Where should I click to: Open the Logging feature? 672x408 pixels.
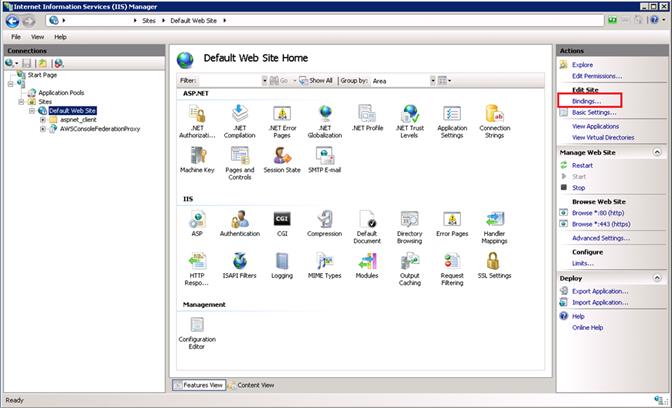(282, 265)
